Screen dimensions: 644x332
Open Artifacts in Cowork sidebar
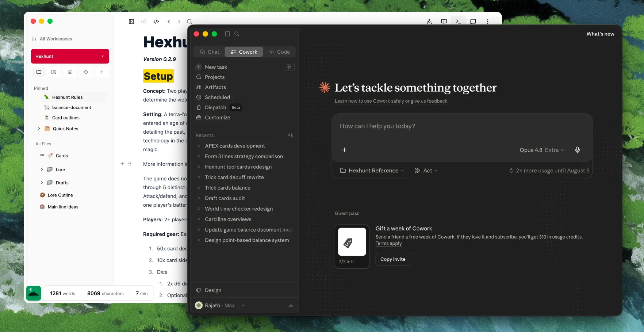[215, 87]
